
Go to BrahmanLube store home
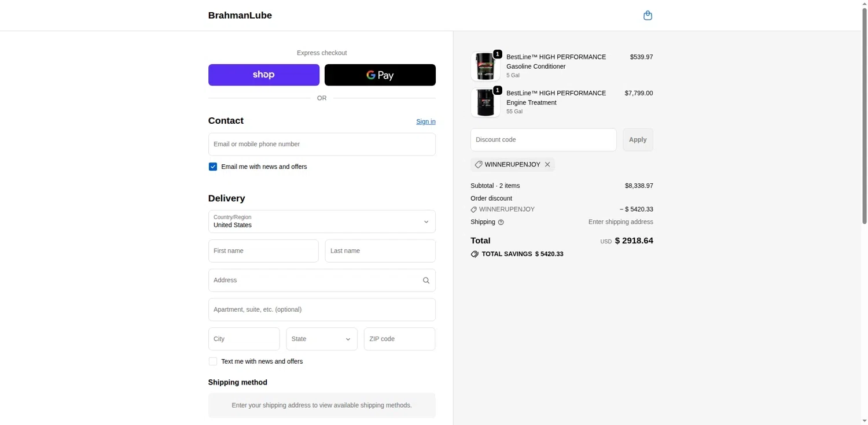click(x=240, y=16)
